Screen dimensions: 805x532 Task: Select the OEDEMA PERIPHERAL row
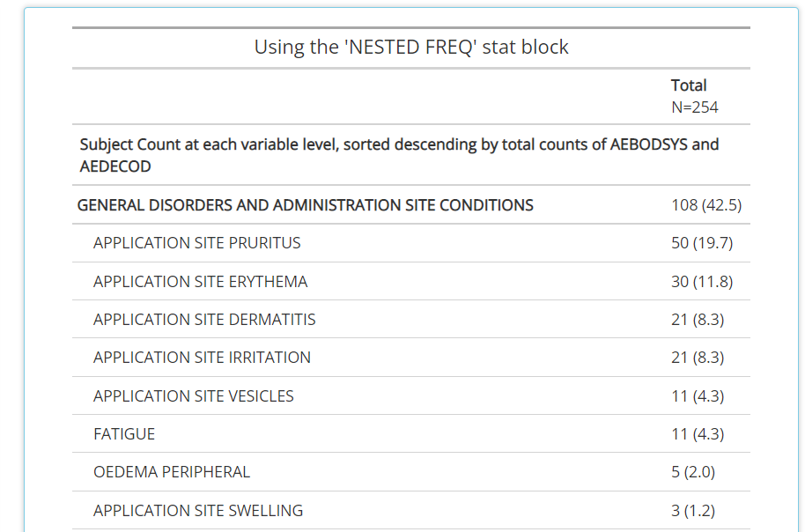pyautogui.click(x=410, y=472)
